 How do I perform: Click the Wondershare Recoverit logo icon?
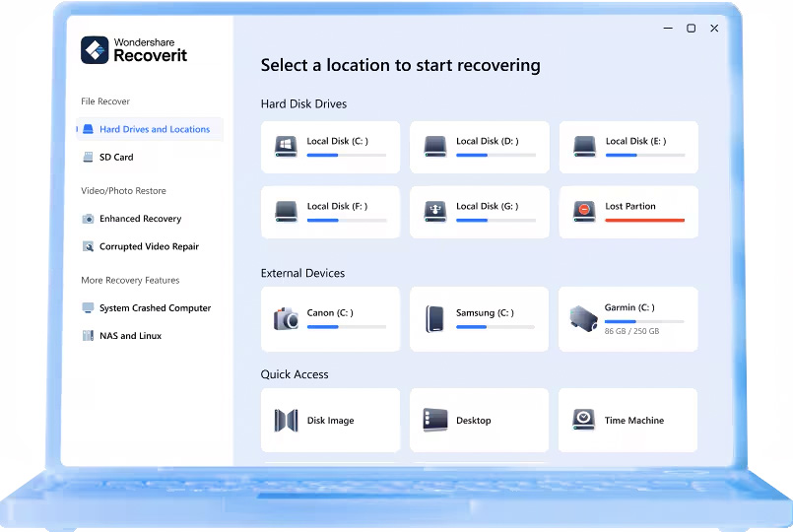pos(95,50)
